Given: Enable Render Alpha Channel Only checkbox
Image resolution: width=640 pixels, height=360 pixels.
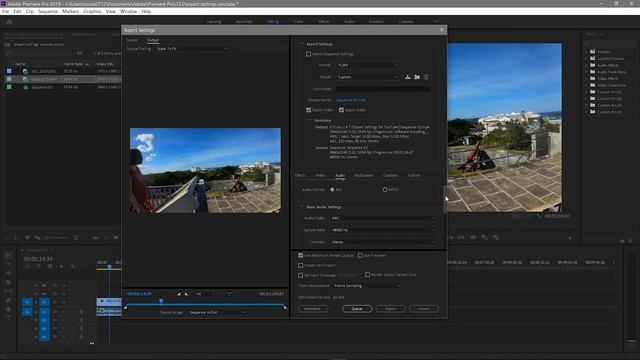Looking at the screenshot, I should tap(367, 275).
